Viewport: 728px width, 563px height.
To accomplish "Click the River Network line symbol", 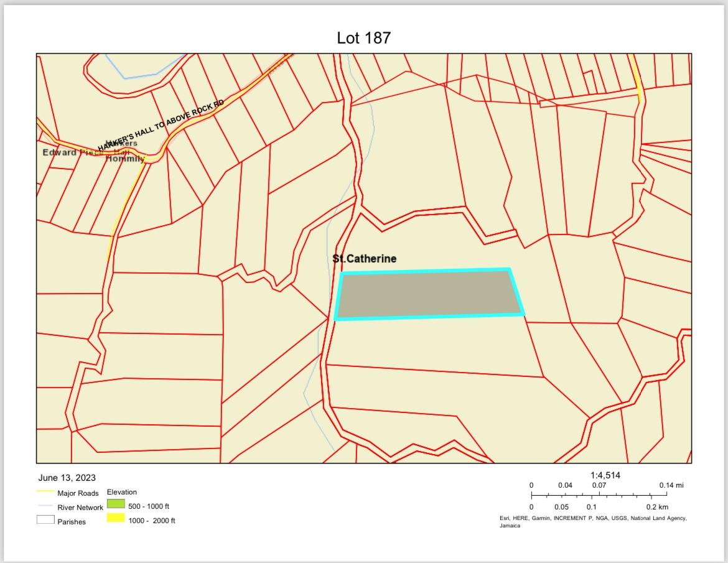I will click(45, 506).
